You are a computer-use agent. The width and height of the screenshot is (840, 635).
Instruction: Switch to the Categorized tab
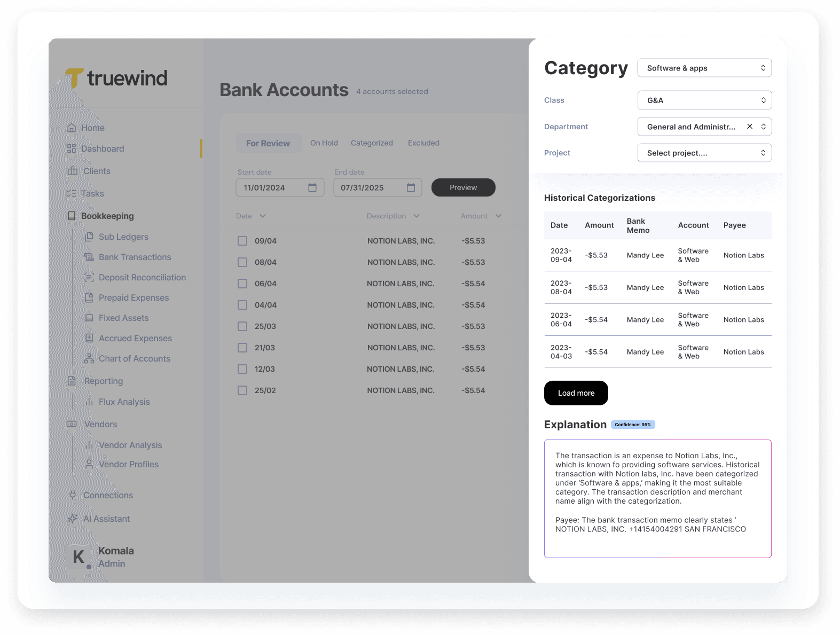[372, 143]
